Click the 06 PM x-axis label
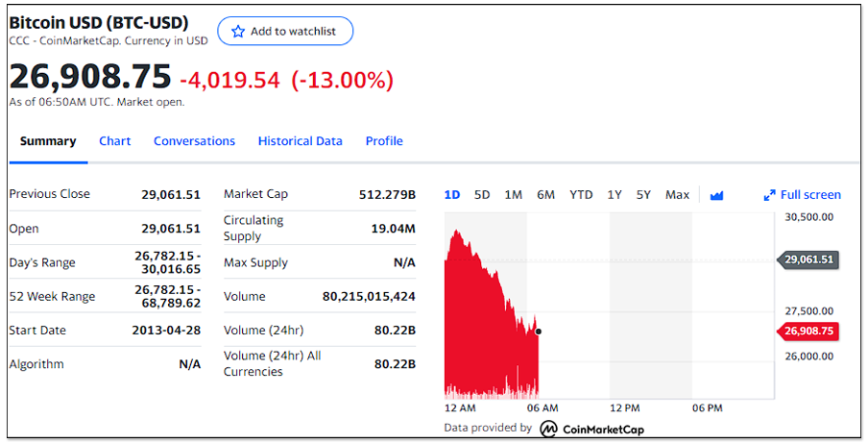The width and height of the screenshot is (868, 443). tap(708, 408)
